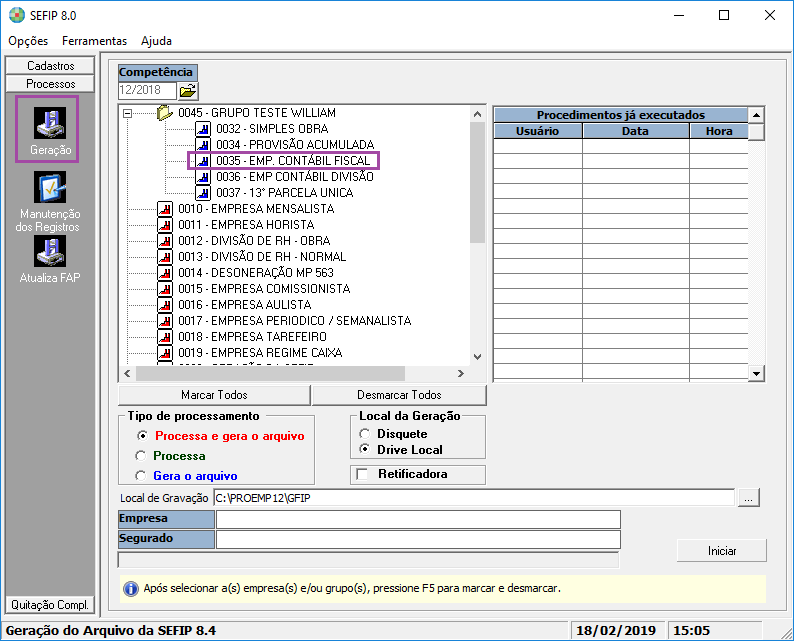This screenshot has height=641, width=794.
Task: Click icon of 0013 - DIVISÃO DE RH - NORMAL
Action: coord(165,257)
